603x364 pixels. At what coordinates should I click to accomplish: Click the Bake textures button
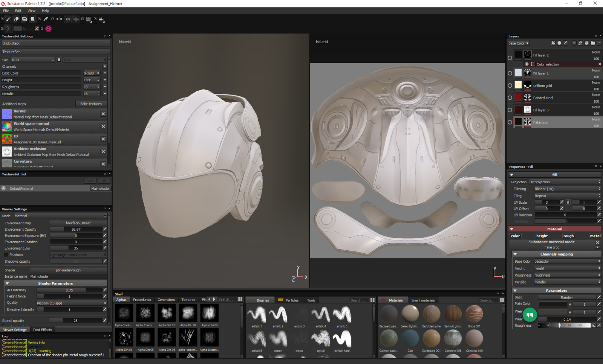click(x=91, y=104)
